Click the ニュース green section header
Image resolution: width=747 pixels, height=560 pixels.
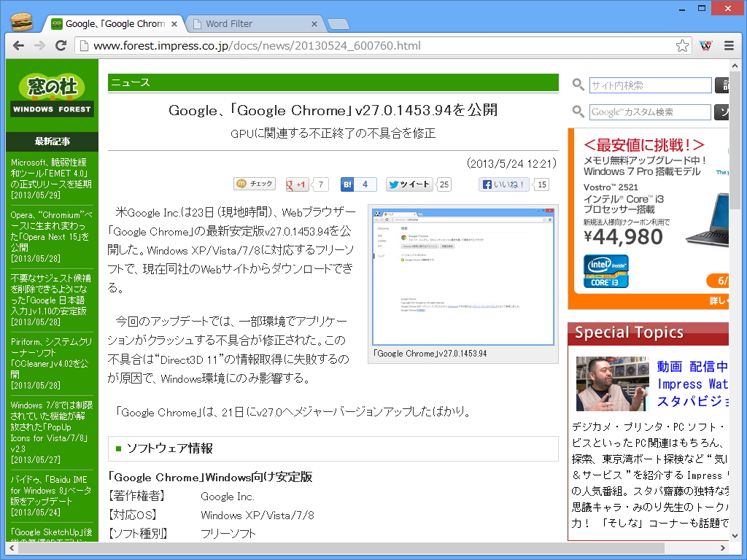[333, 82]
